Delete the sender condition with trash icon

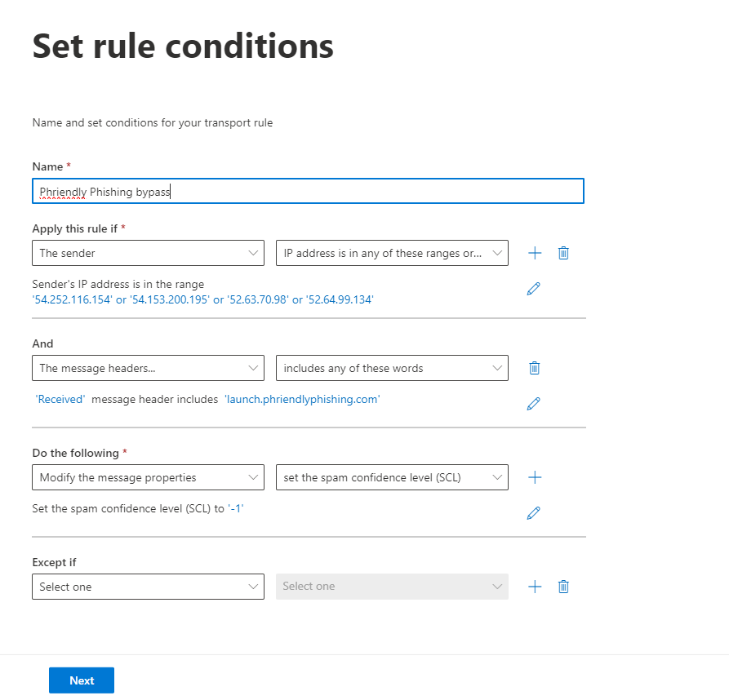pos(563,253)
